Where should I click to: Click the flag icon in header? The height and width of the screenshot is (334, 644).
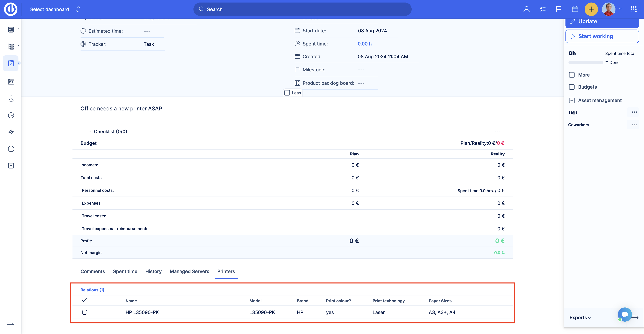tap(558, 9)
